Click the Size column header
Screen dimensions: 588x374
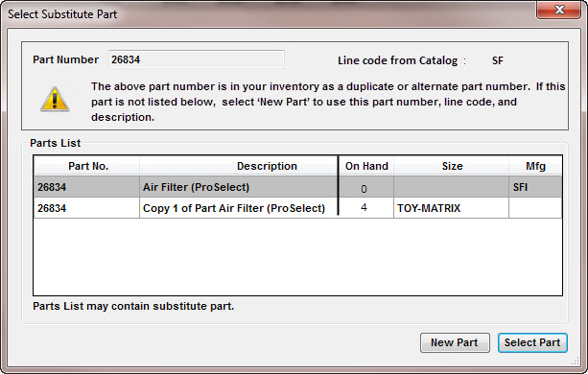(452, 166)
